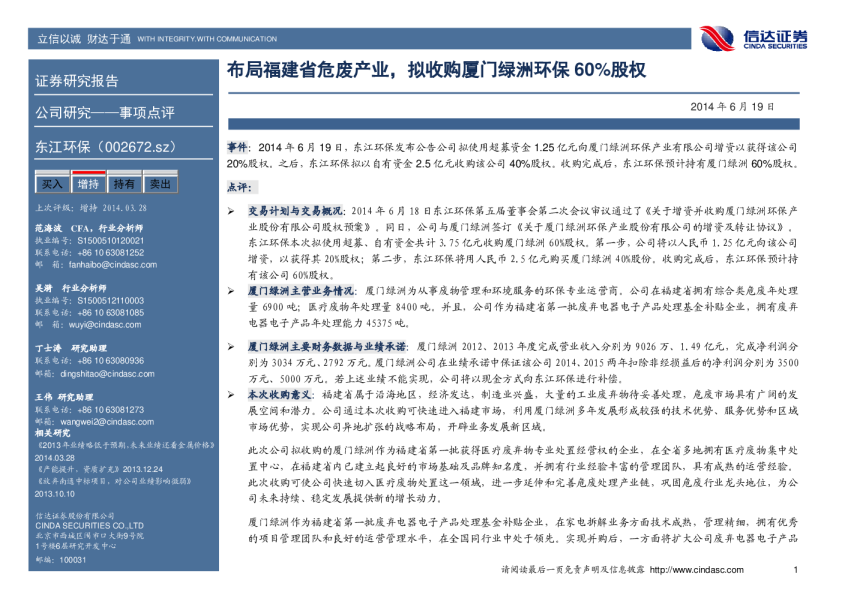This screenshot has width=842, height=595.
Task: Click the report title 布局福建省危废产业
Action: (x=436, y=71)
